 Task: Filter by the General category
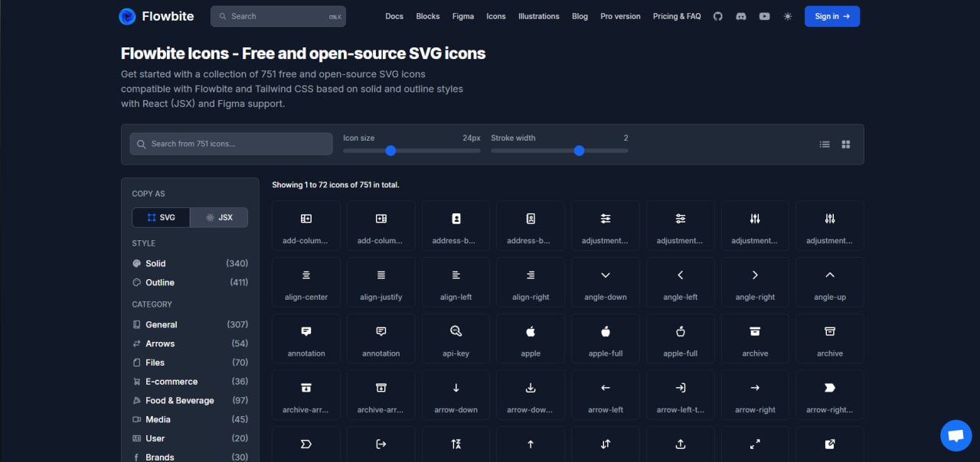point(190,324)
